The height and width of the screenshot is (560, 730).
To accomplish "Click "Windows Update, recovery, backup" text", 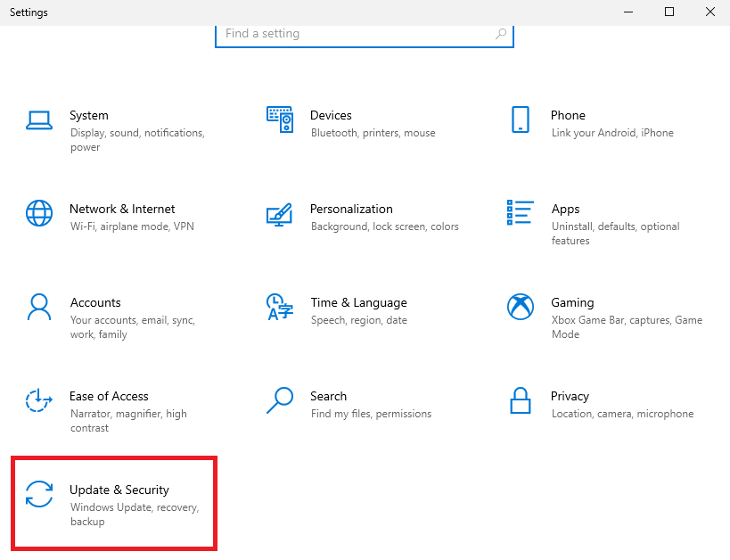I will pyautogui.click(x=135, y=515).
